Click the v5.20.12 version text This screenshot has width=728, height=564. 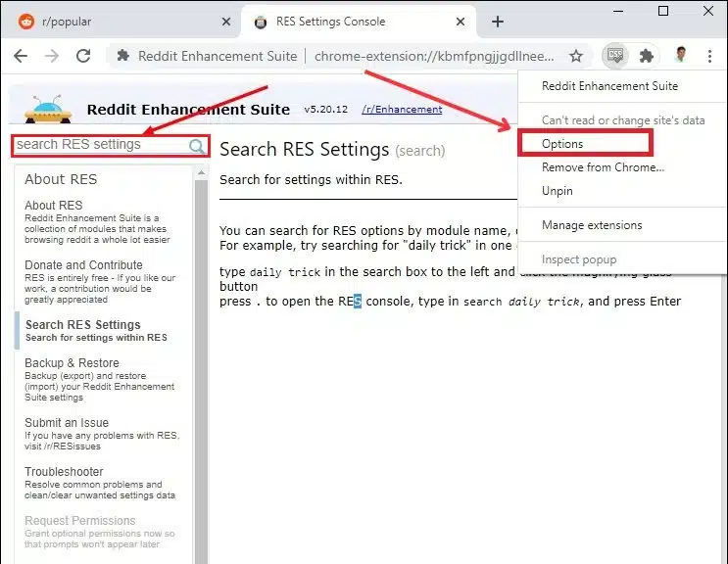tap(325, 109)
